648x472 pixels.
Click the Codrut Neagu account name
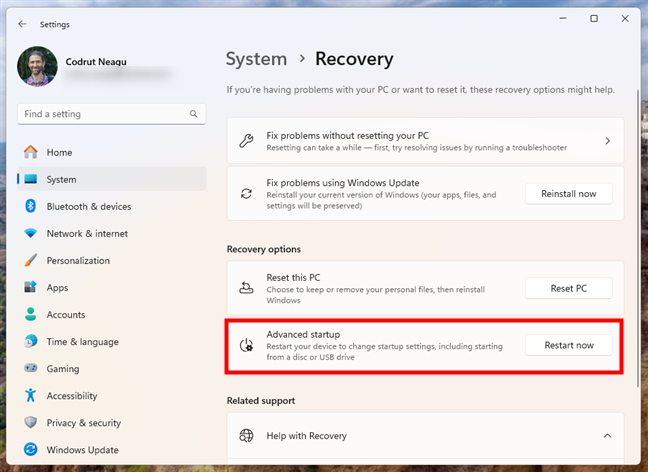click(96, 62)
